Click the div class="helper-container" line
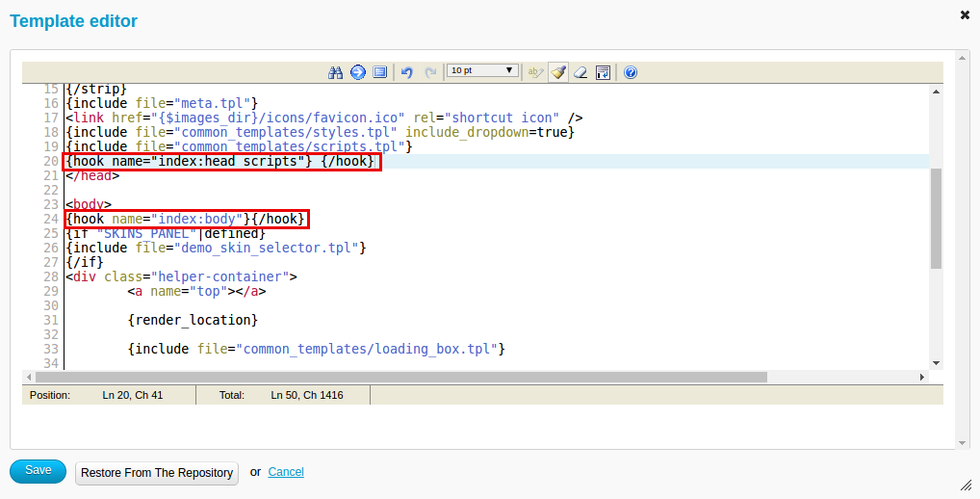The height and width of the screenshot is (499, 980). 181,276
